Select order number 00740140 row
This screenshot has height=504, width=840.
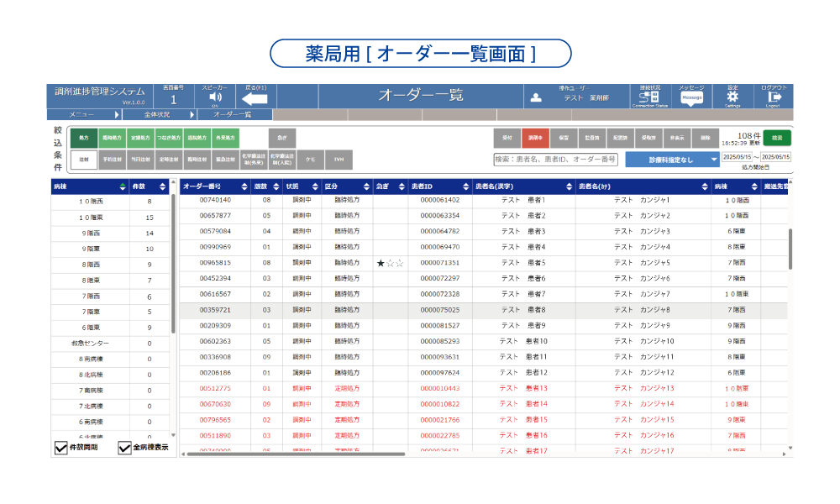pyautogui.click(x=483, y=200)
